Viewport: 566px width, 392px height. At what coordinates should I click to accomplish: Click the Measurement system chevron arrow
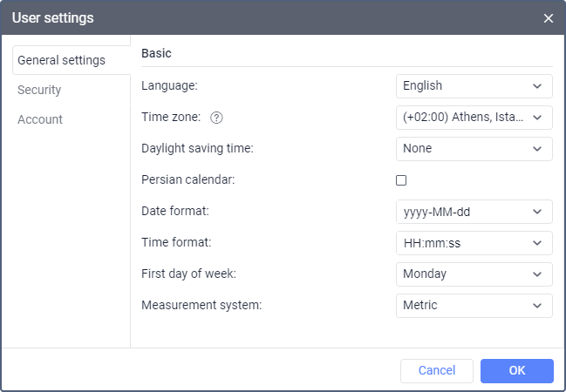537,306
